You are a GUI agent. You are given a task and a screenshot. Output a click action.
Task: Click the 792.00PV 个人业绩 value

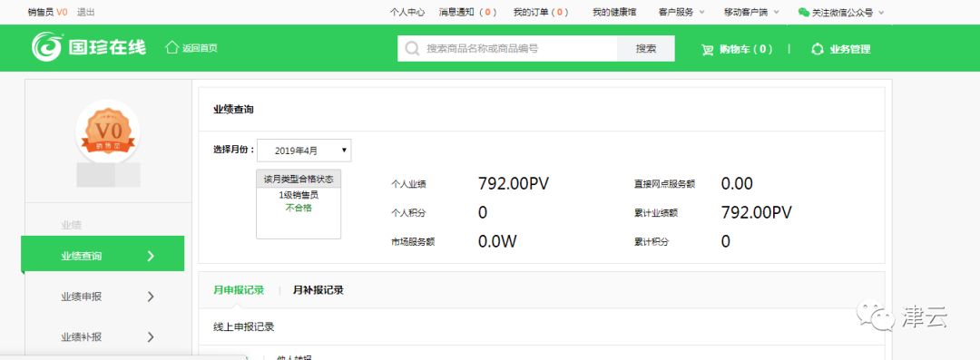pos(514,184)
